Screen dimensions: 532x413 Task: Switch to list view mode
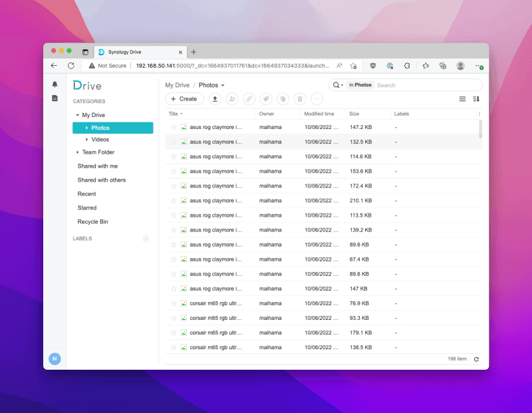(462, 99)
